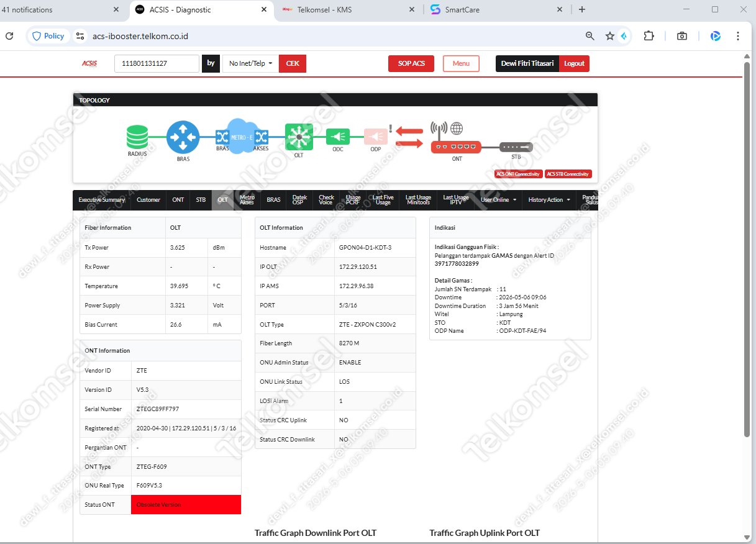The image size is (756, 544).
Task: Click the Logout button
Action: 574,63
